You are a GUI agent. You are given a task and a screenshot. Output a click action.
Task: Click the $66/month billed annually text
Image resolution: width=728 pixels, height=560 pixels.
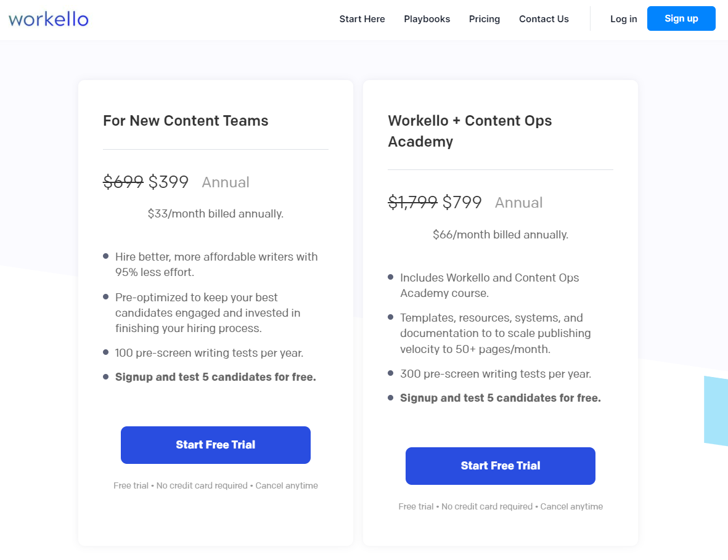pyautogui.click(x=500, y=235)
